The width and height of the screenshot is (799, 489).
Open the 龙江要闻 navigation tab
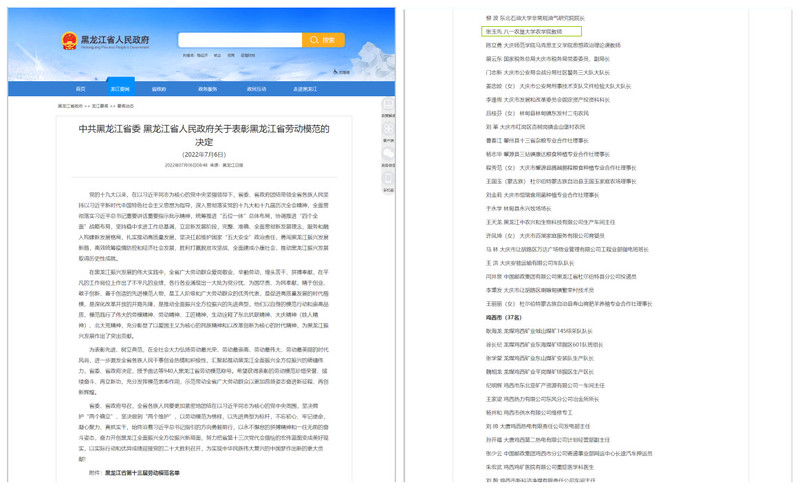pyautogui.click(x=120, y=89)
